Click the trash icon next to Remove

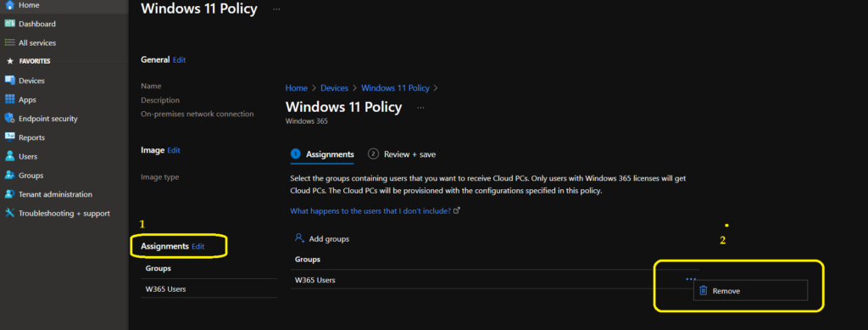tap(704, 291)
